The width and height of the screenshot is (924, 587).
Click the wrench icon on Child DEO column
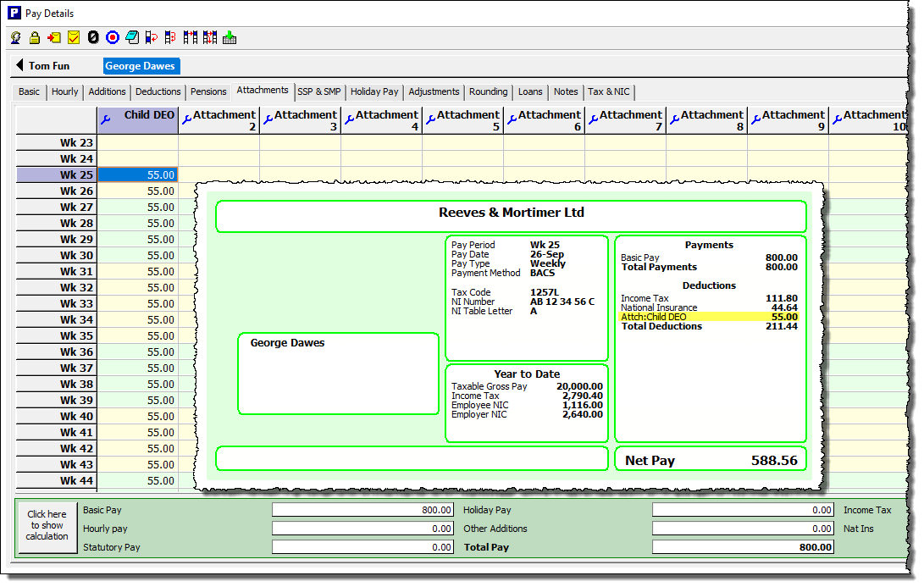pos(106,119)
